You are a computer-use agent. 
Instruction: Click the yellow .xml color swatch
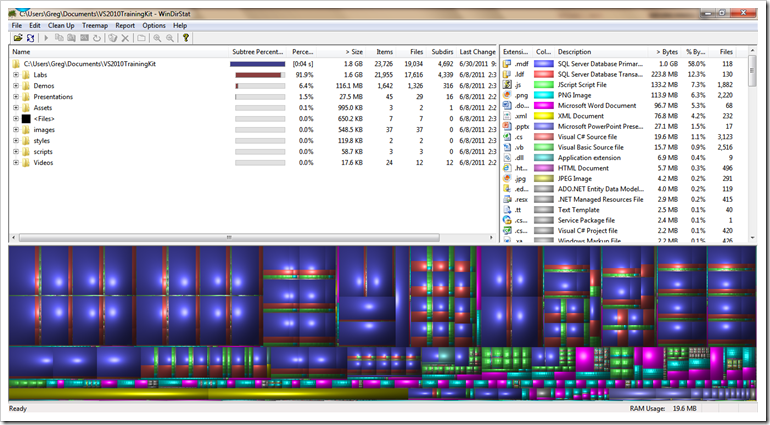coord(544,116)
